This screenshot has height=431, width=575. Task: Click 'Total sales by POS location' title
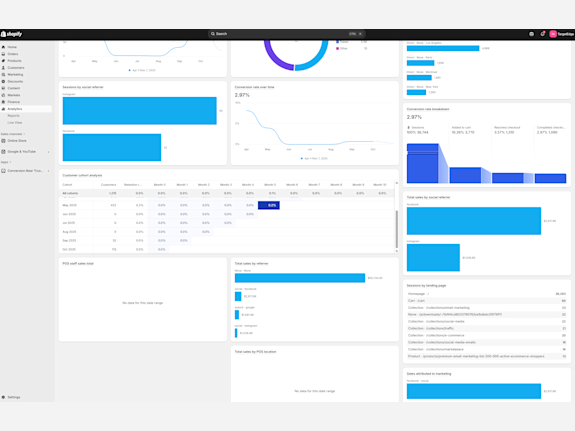[256, 352]
